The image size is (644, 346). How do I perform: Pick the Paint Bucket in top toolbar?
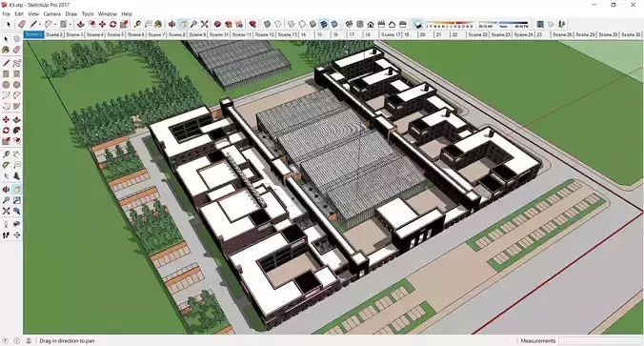click(158, 24)
